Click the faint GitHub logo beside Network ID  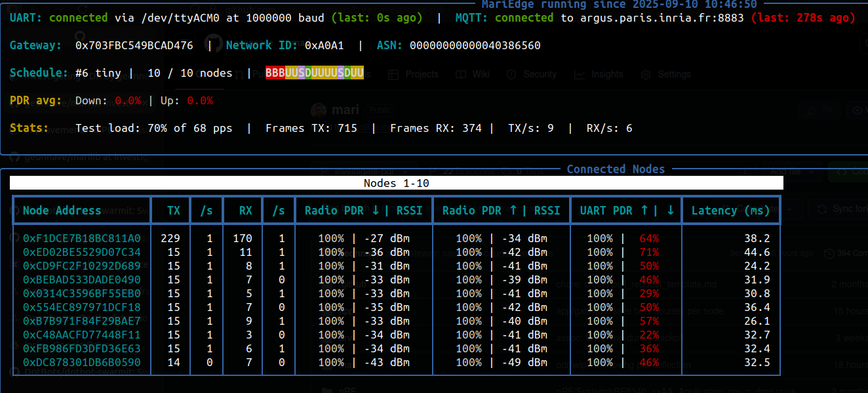(214, 44)
